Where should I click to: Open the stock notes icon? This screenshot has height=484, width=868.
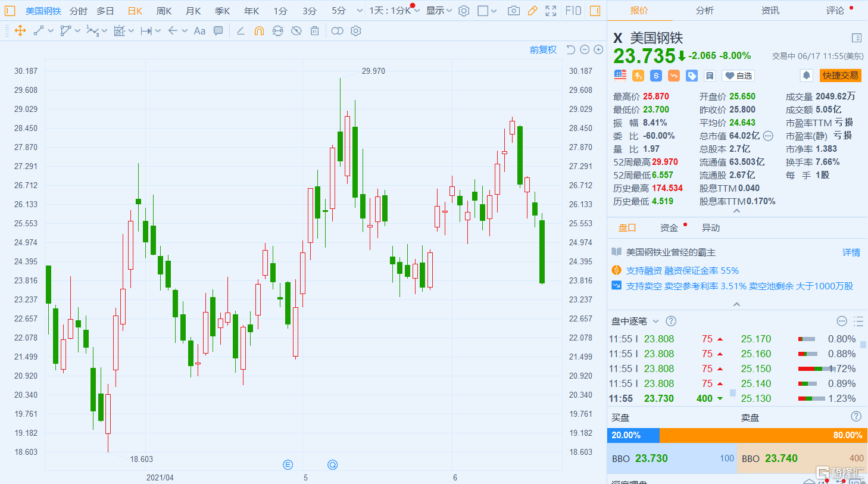pos(709,76)
